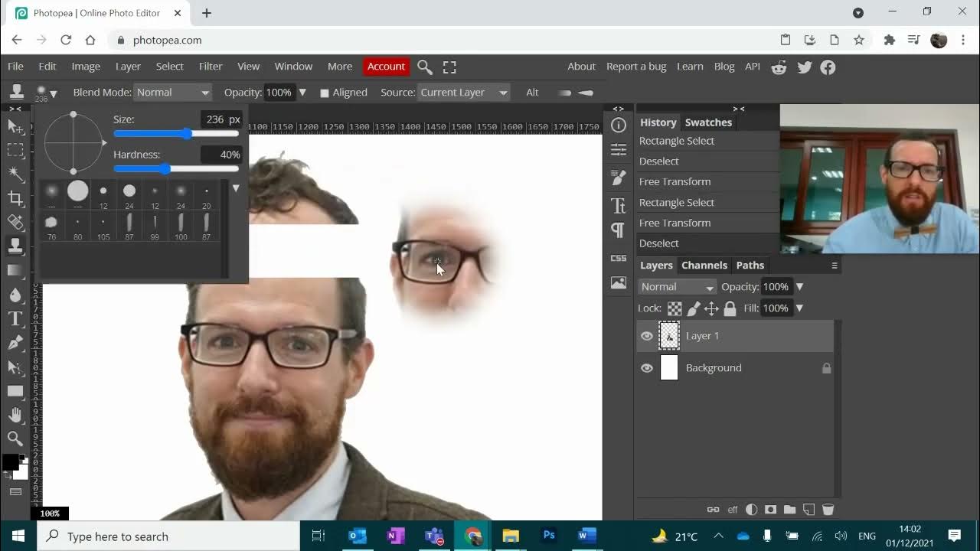
Task: Open the Image menu
Action: 86,67
